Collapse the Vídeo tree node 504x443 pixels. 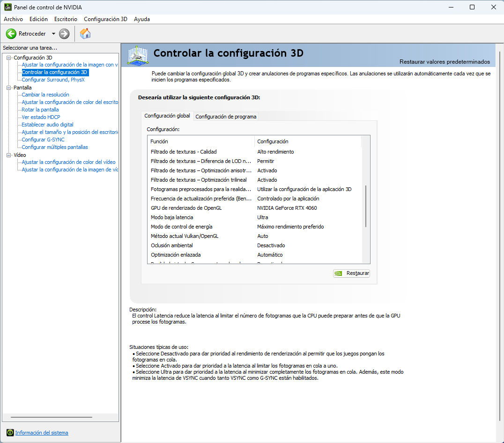[9, 155]
